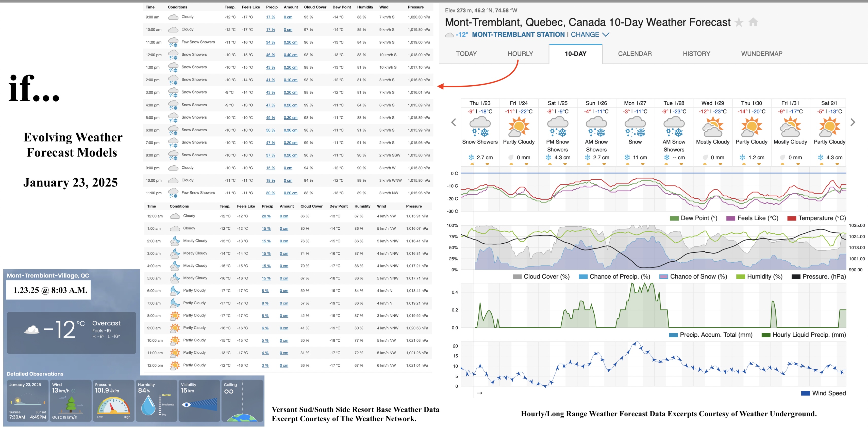Screen dimensions: 868x441
Task: Click the Humidity green legend swatch
Action: (x=741, y=277)
